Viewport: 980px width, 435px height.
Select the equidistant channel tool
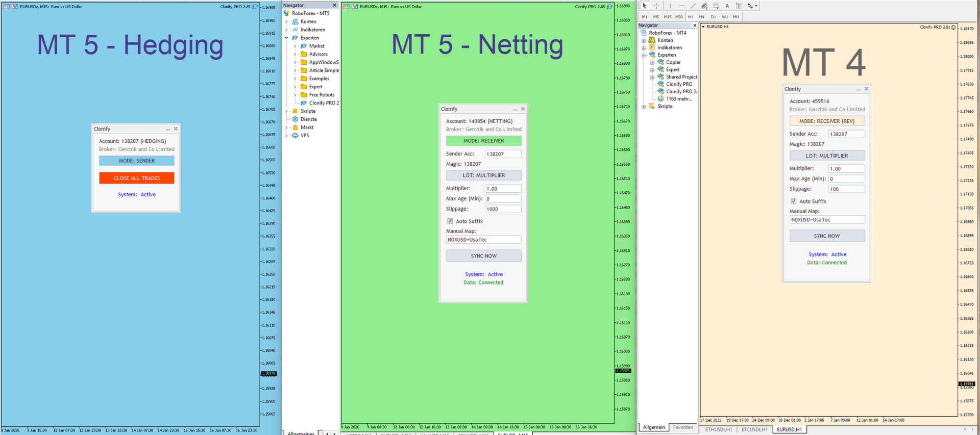pos(704,6)
